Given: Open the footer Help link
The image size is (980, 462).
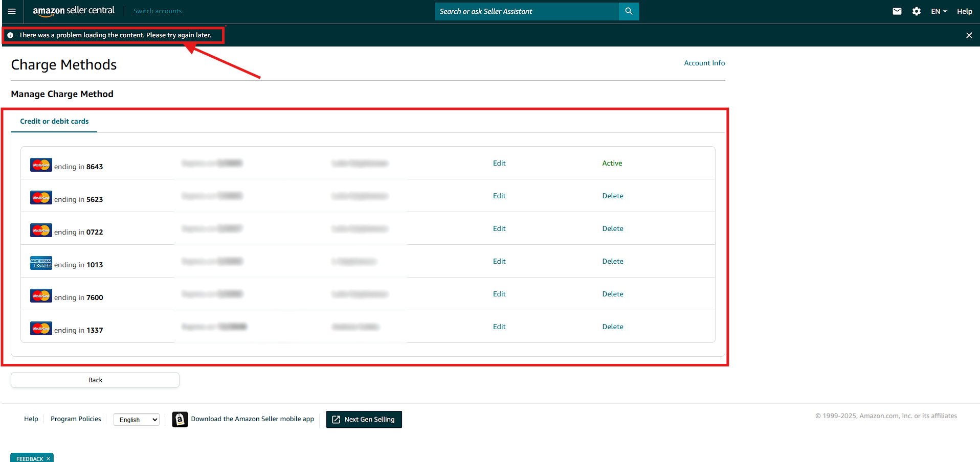Looking at the screenshot, I should coord(31,419).
